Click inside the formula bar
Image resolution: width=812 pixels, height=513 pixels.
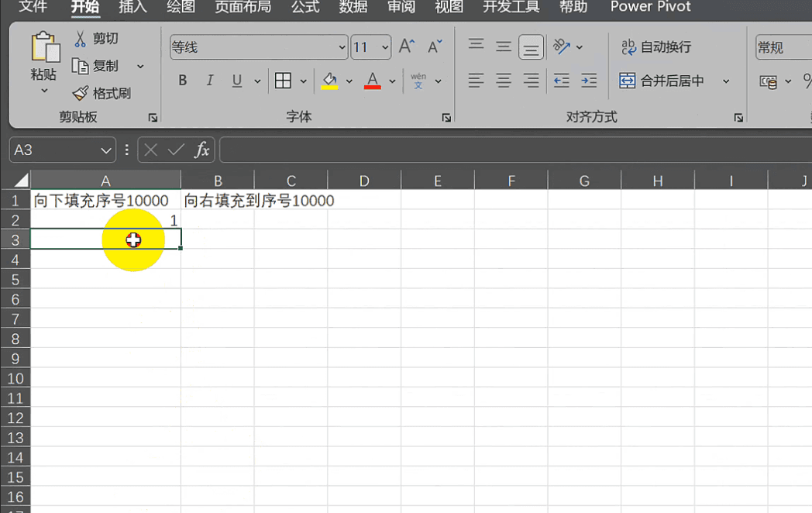point(516,150)
